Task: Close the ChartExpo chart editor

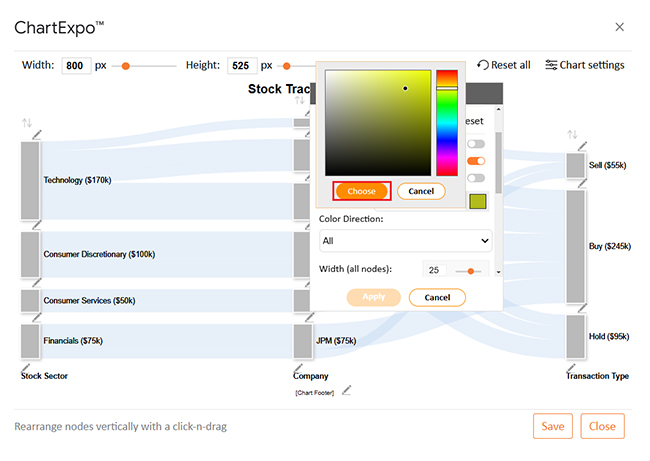Action: click(602, 426)
